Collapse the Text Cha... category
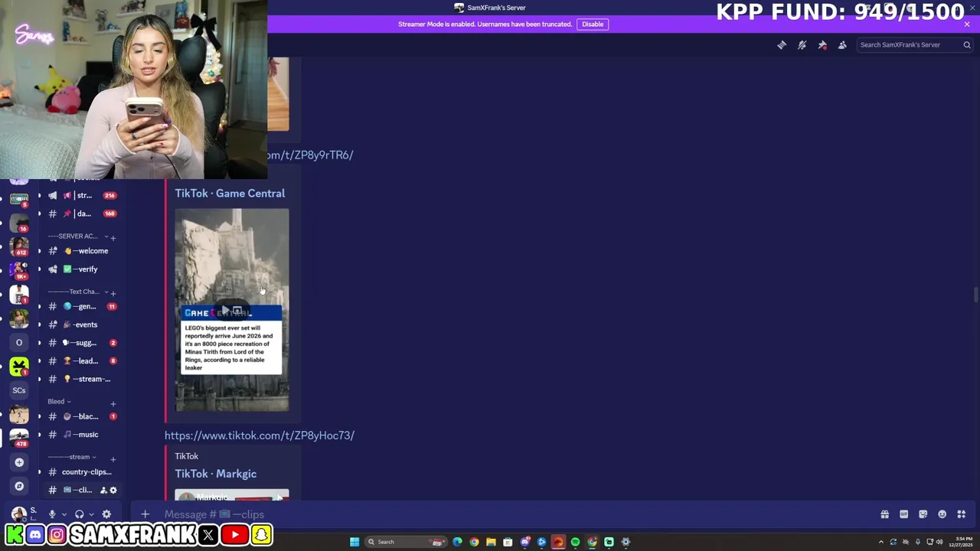Viewport: 980px width, 551px height. coord(77,292)
